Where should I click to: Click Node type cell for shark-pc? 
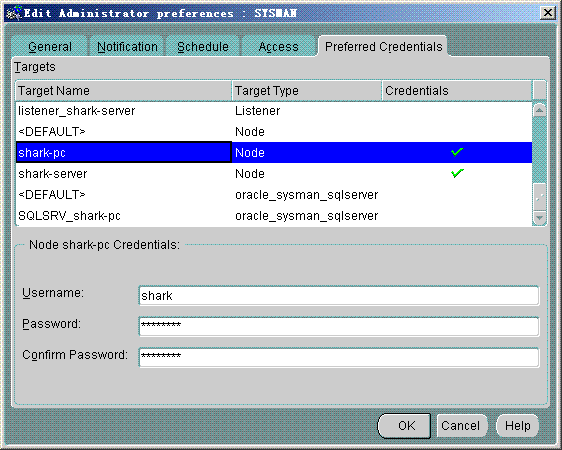point(307,153)
